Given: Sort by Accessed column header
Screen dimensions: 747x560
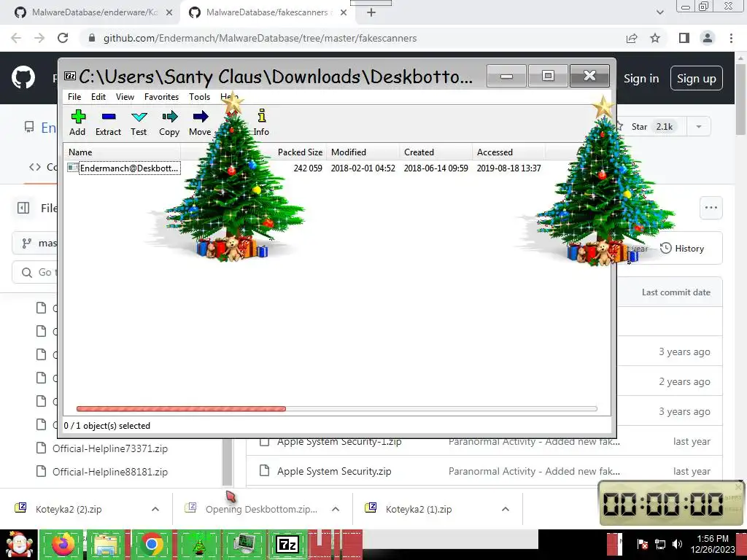Looking at the screenshot, I should click(x=508, y=152).
